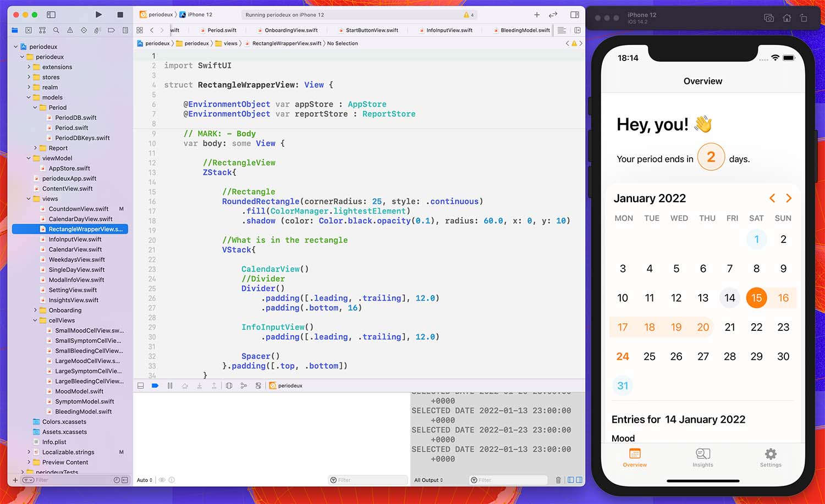Expand the Onboarding folder

click(35, 310)
